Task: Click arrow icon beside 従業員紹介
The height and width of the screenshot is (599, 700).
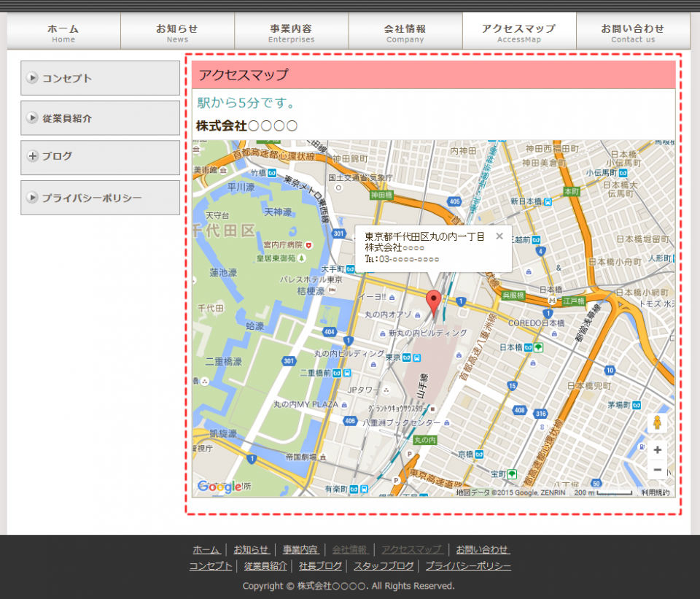Action: pos(32,117)
